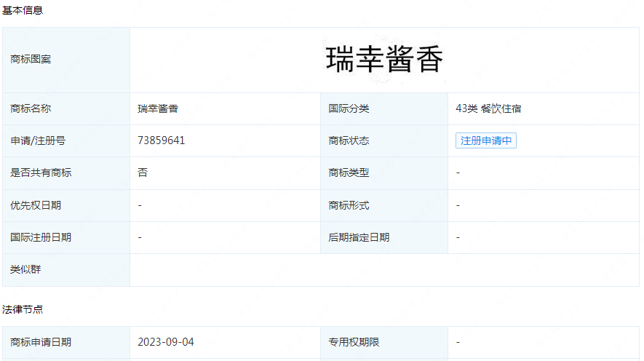Click the 商标图案 label cell
Viewport: 644px width, 361px height.
[x=66, y=60]
